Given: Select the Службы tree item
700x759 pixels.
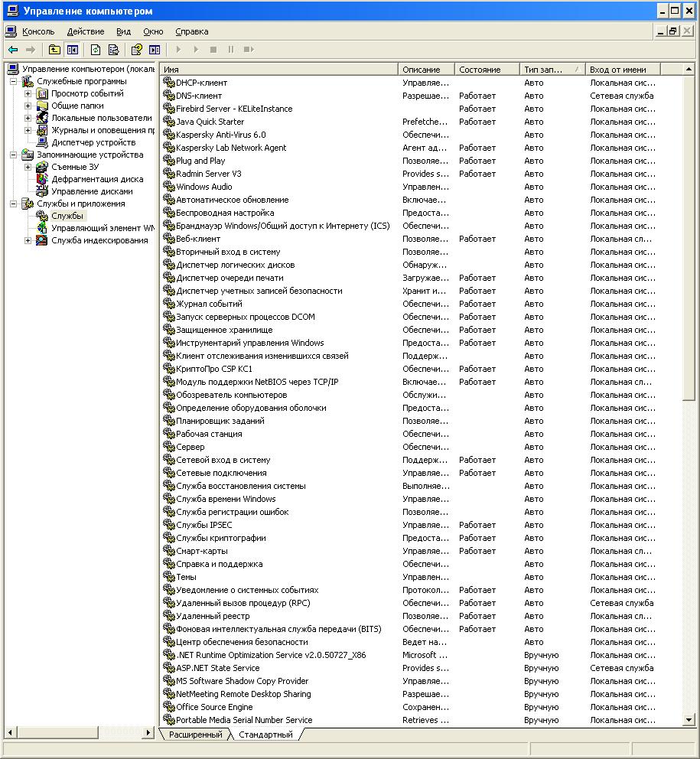Looking at the screenshot, I should point(67,216).
